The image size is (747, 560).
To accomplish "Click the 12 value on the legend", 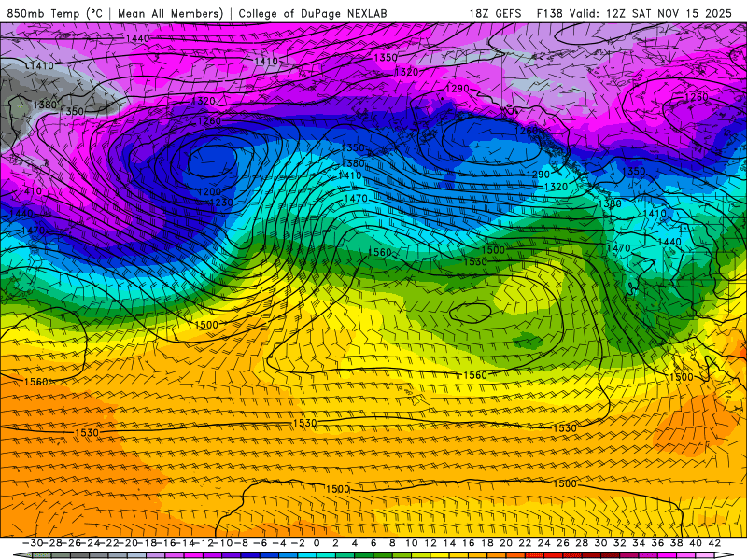I will click(430, 543).
